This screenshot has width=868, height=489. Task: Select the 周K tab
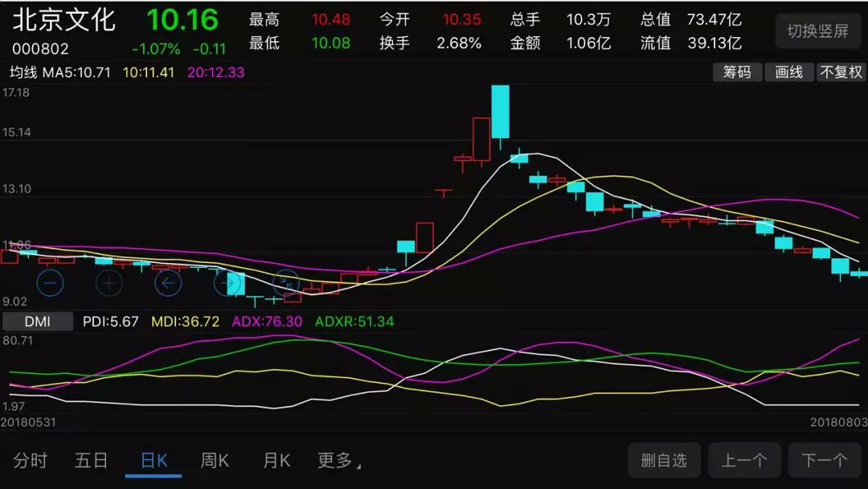coord(215,460)
